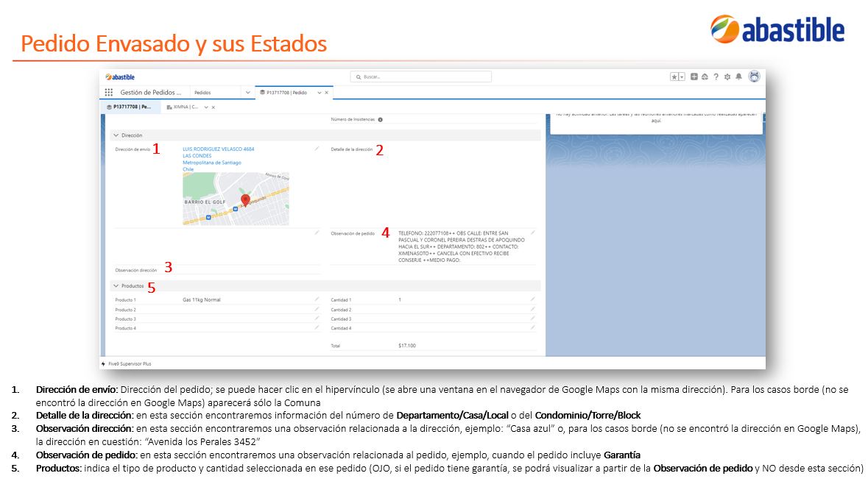Close the P13717708 | Pedido workspace tab

click(x=327, y=93)
